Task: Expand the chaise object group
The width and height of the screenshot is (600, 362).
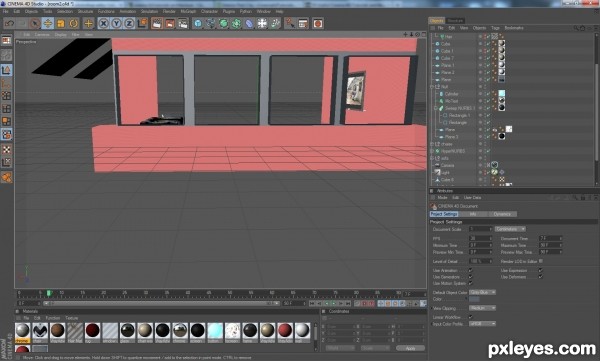Action: click(432, 144)
